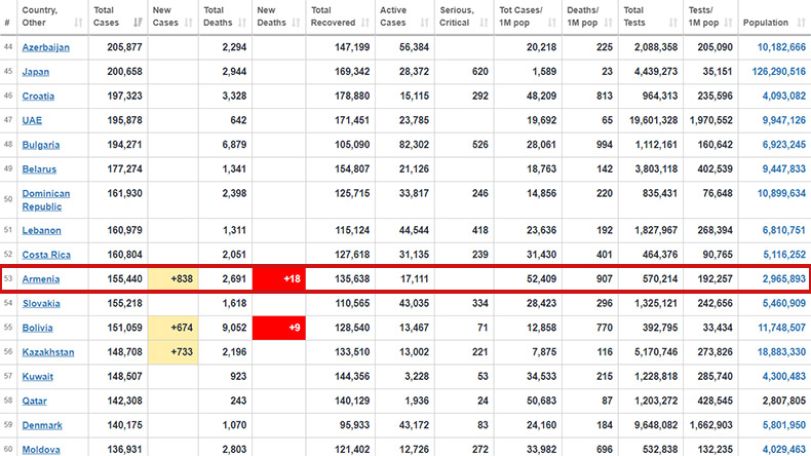Viewport: 811px width, 456px height.
Task: Open the Dominican Republic country link
Action: point(46,200)
